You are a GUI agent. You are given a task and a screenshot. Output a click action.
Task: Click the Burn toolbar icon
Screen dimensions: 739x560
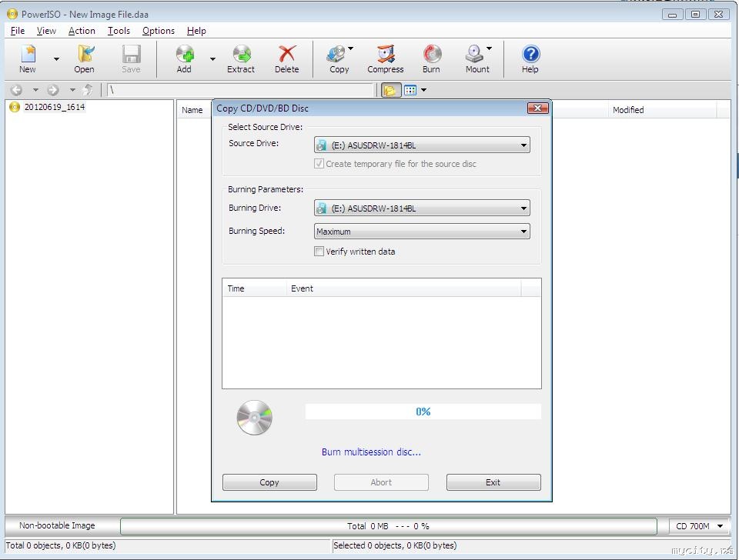(x=431, y=59)
